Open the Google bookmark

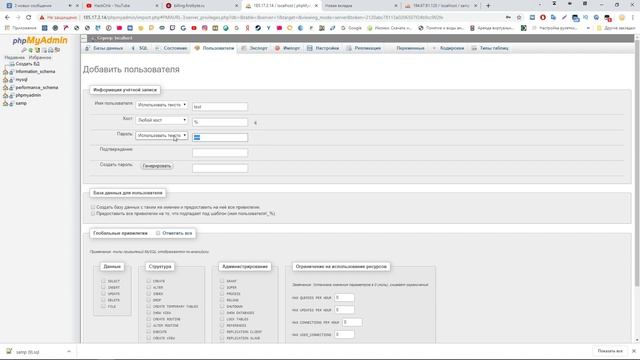(x=351, y=28)
